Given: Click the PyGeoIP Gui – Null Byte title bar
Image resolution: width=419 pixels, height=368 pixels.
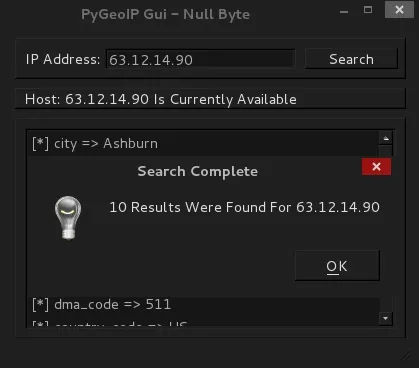Looking at the screenshot, I should point(166,14).
